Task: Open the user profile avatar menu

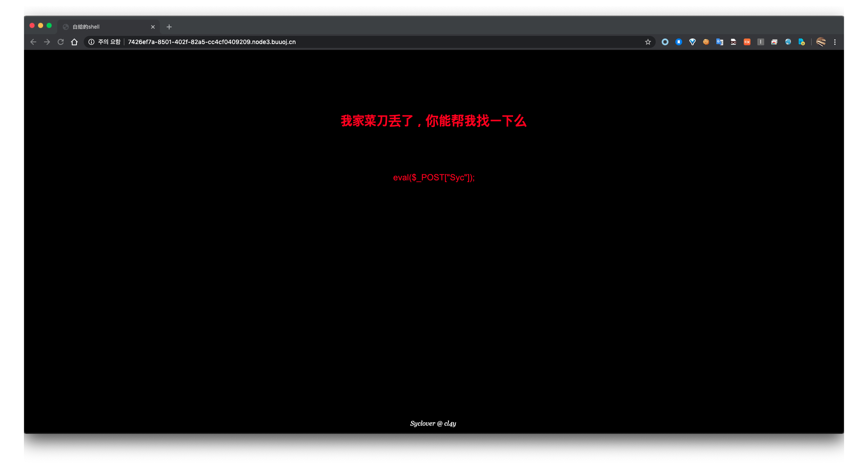Action: pos(821,42)
